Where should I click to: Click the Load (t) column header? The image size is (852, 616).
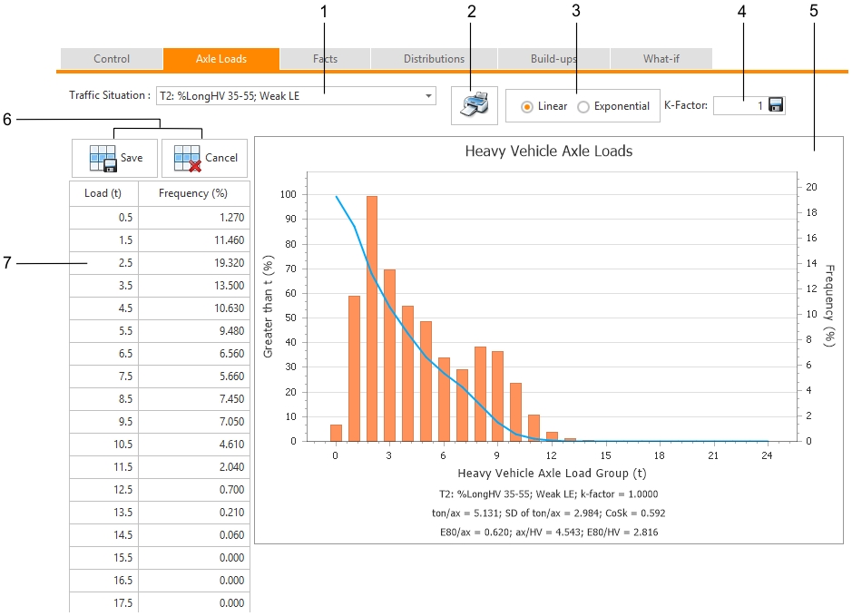[103, 193]
